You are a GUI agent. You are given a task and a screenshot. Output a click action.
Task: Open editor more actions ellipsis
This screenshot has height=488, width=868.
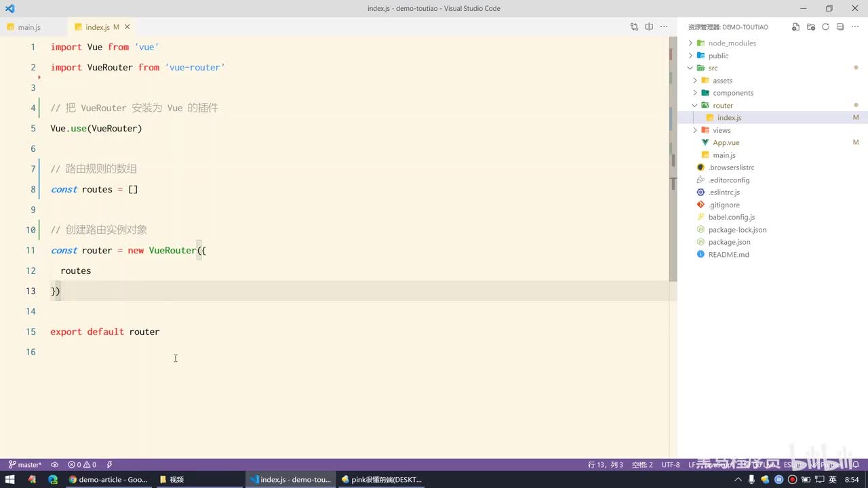coord(664,27)
